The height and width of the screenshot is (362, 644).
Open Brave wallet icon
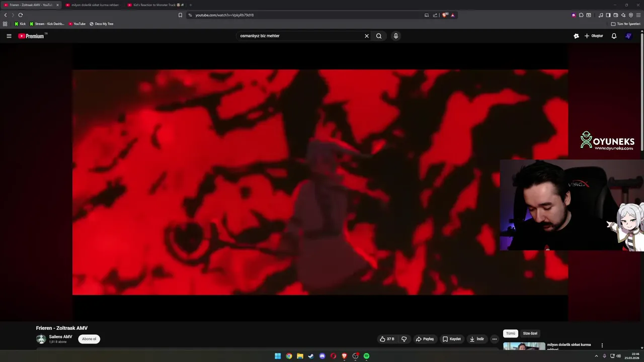click(x=615, y=15)
